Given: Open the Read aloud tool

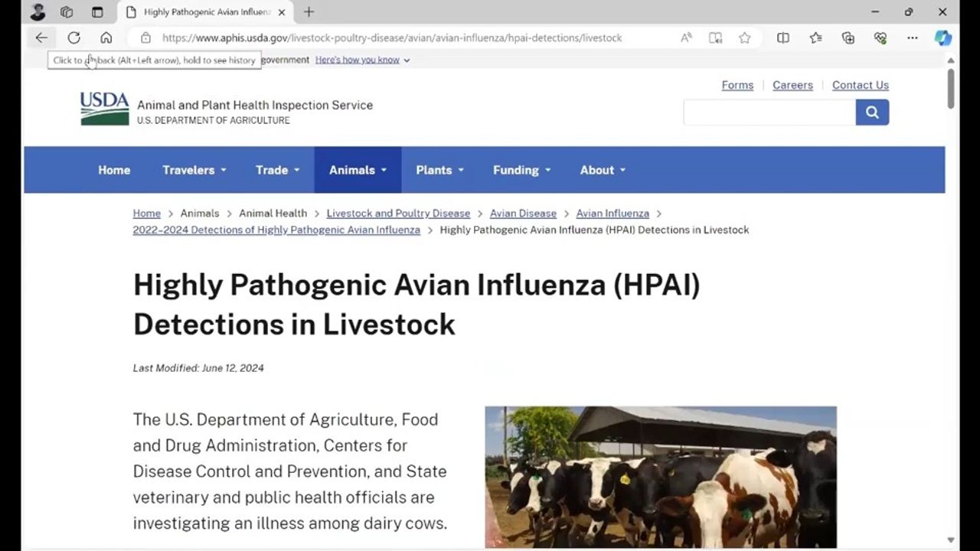Looking at the screenshot, I should point(686,37).
